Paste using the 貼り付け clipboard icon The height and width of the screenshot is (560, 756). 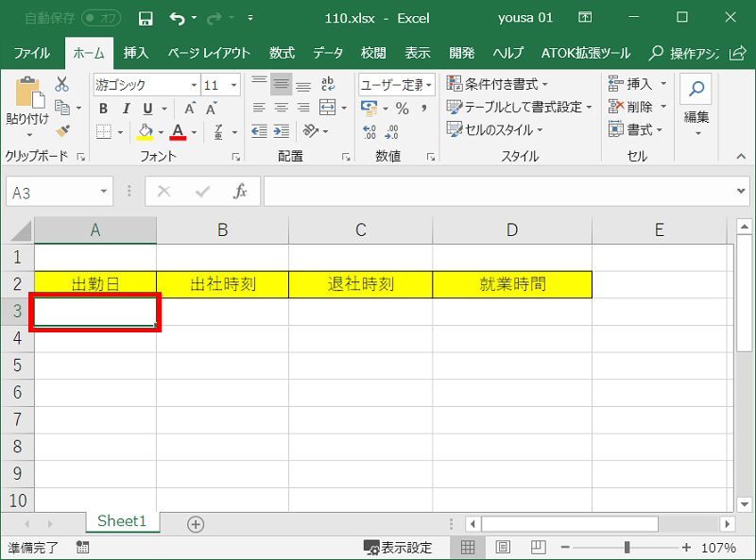pyautogui.click(x=29, y=93)
